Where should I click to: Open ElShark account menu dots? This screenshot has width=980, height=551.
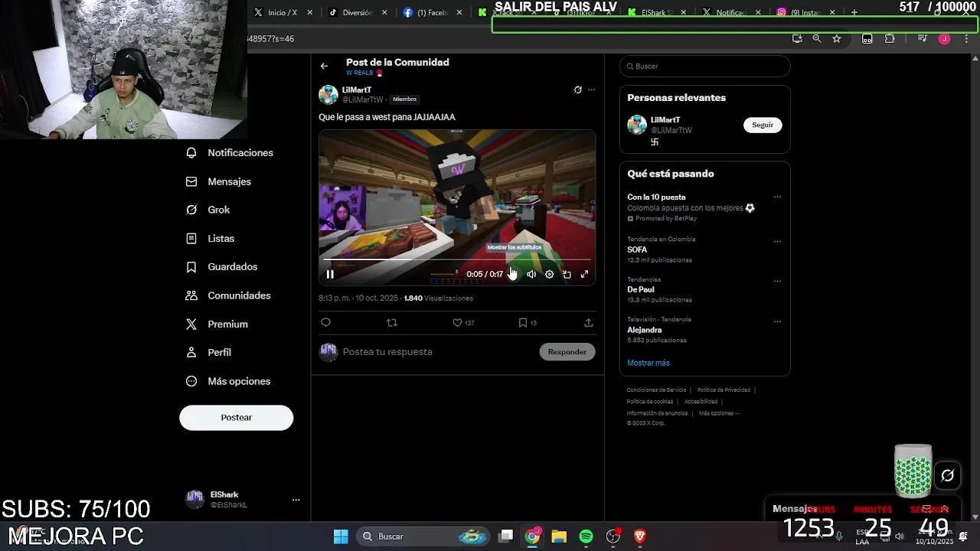click(296, 500)
